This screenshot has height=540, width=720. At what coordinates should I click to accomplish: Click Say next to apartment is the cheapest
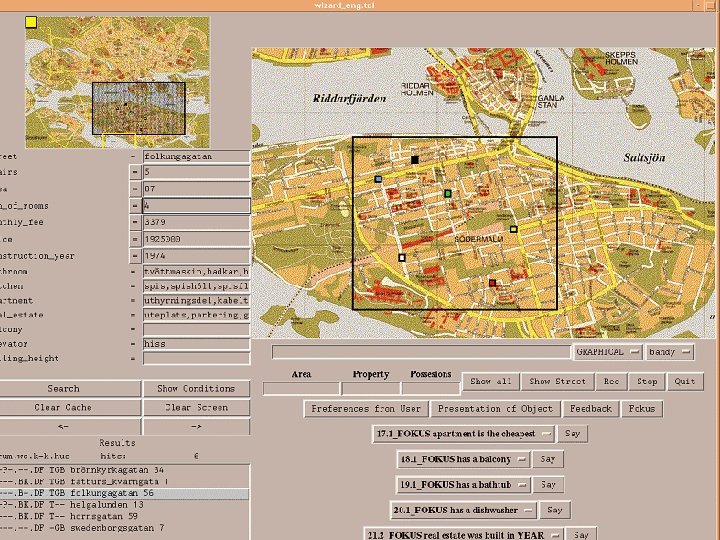(x=573, y=433)
